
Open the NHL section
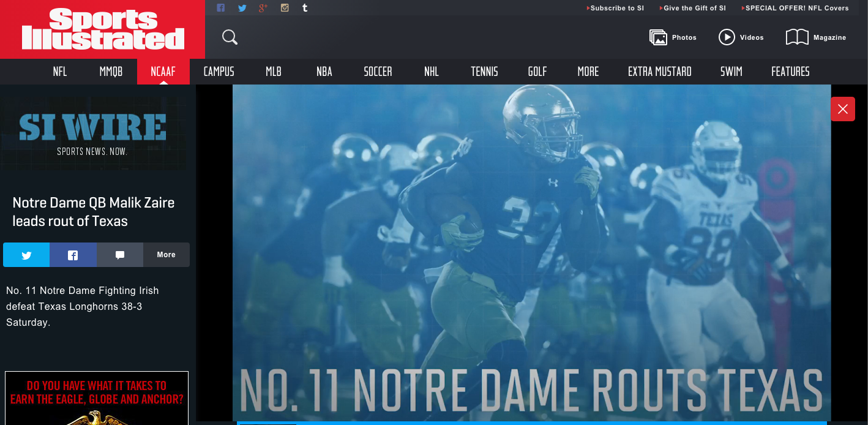click(432, 72)
